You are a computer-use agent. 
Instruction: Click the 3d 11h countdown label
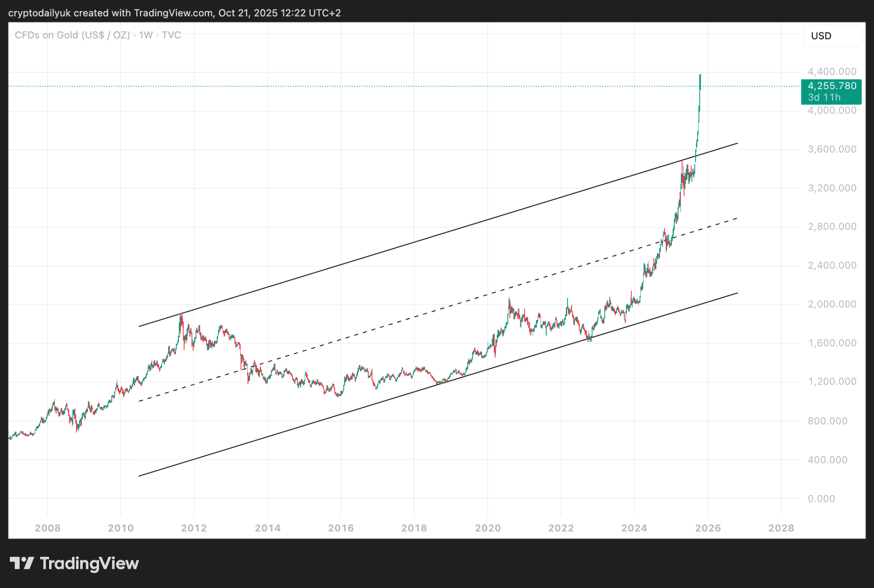coord(824,98)
